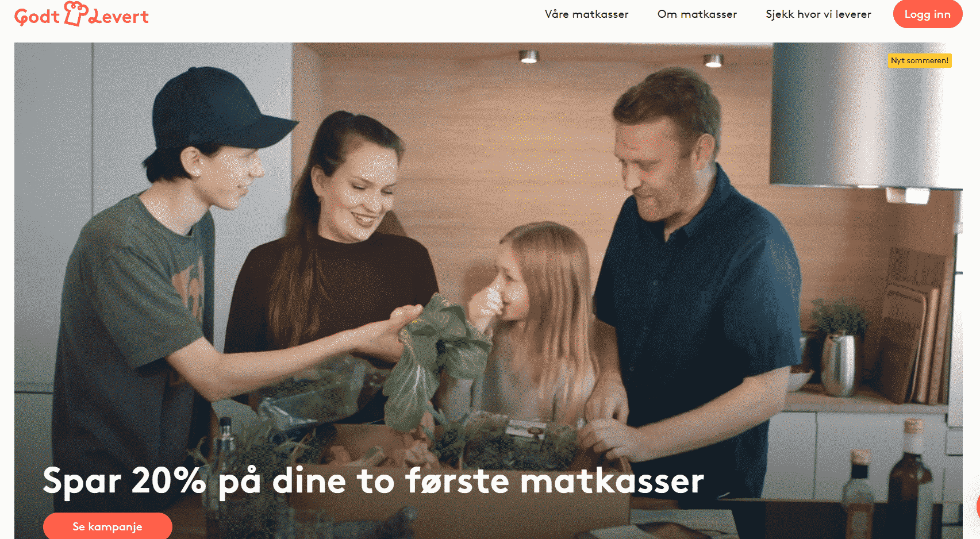Open the Våre matkasser menu item
Image resolution: width=980 pixels, height=539 pixels.
click(x=586, y=14)
